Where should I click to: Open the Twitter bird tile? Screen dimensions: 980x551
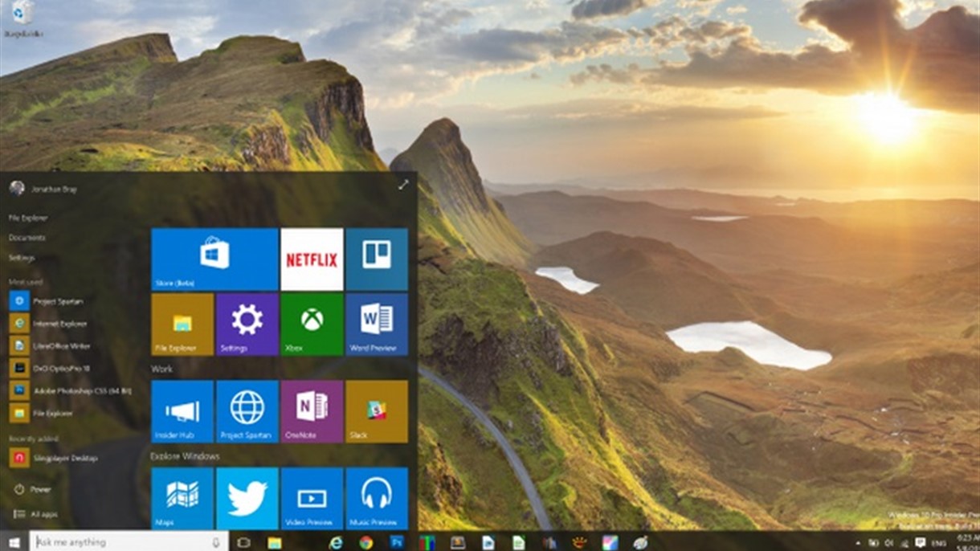click(247, 499)
